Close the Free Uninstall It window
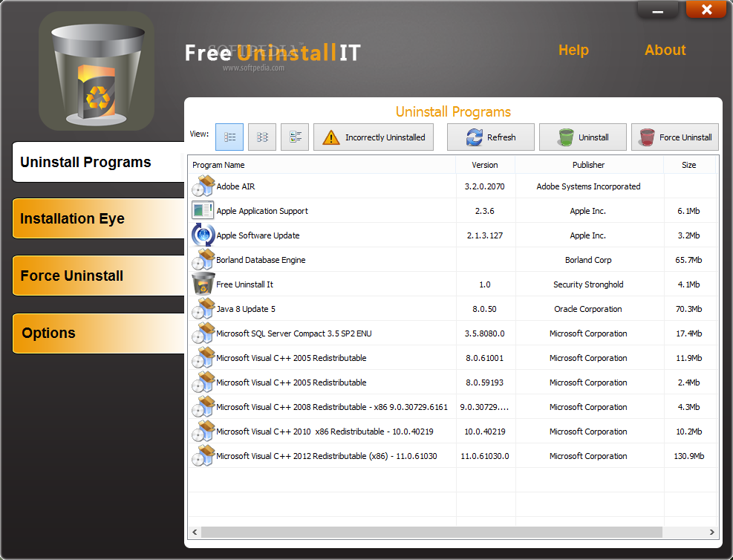 tap(706, 10)
